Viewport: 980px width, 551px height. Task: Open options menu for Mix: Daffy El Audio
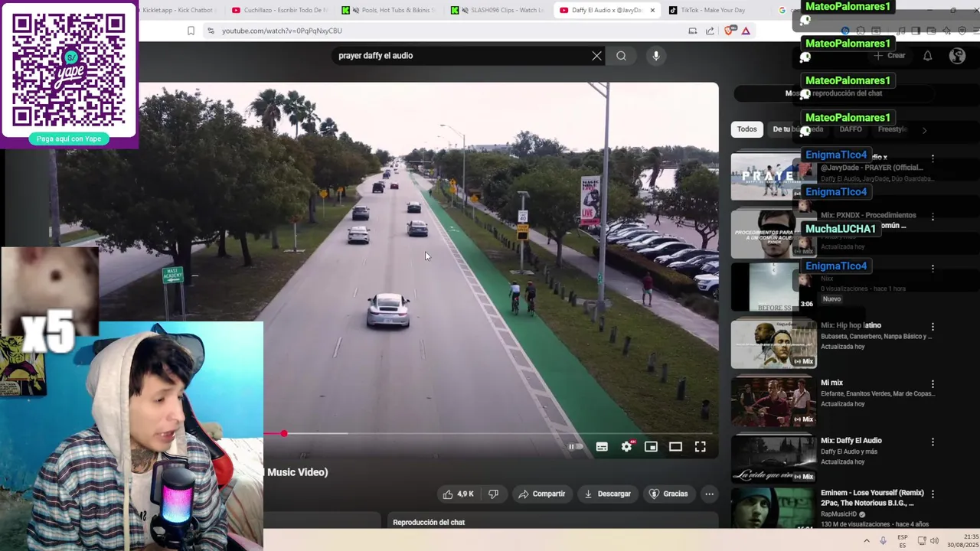(x=933, y=442)
